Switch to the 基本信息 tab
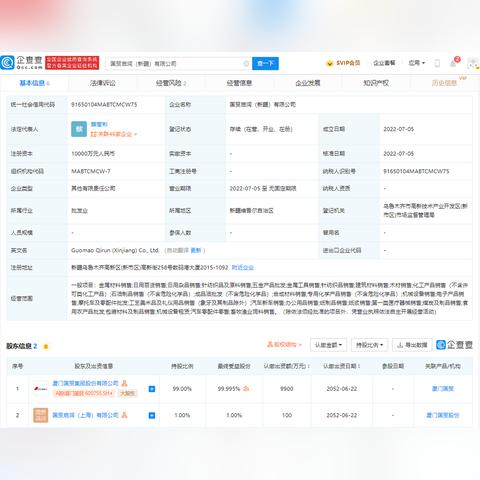 [34, 83]
